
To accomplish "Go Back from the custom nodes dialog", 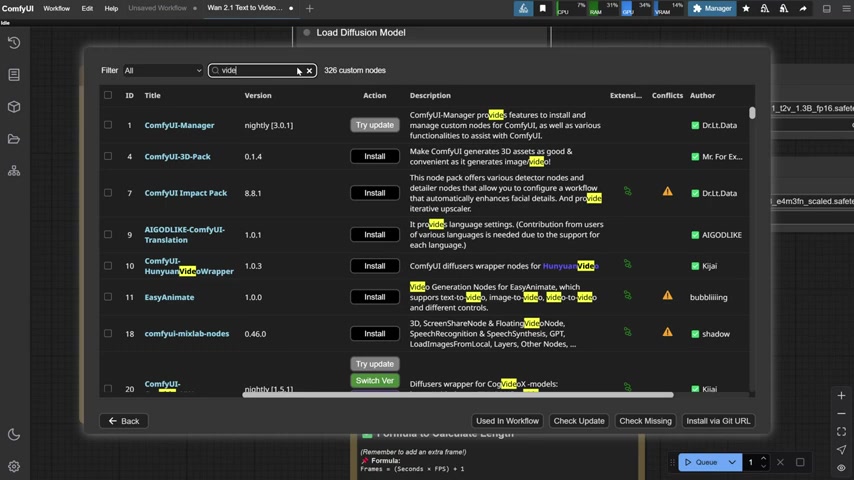I will pyautogui.click(x=124, y=421).
